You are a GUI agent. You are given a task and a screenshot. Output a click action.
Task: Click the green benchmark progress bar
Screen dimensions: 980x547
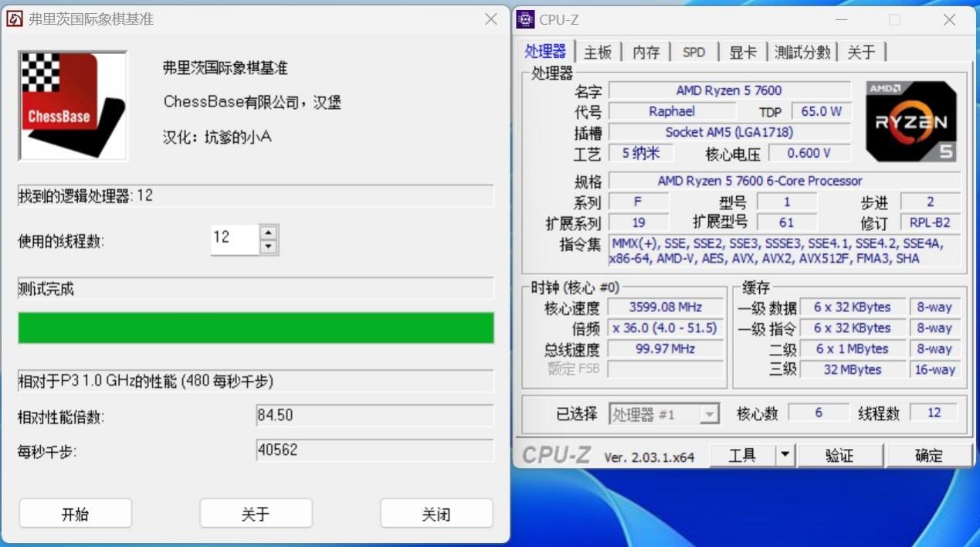(x=256, y=328)
